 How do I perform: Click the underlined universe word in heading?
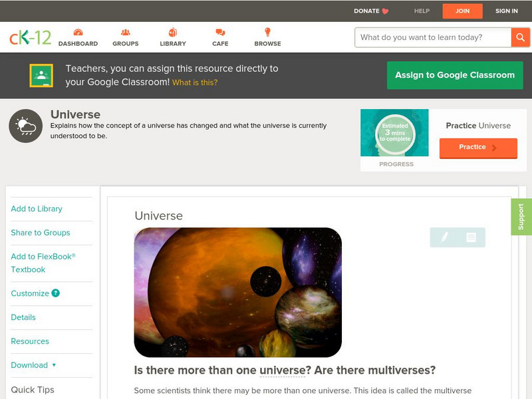pos(283,370)
